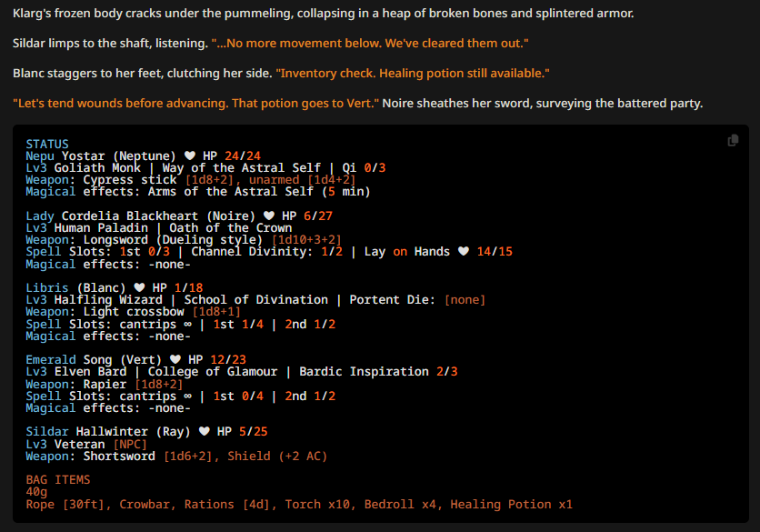The height and width of the screenshot is (532, 760).
Task: Click the heart icon beside Libris (Blanc)
Action: (x=140, y=287)
